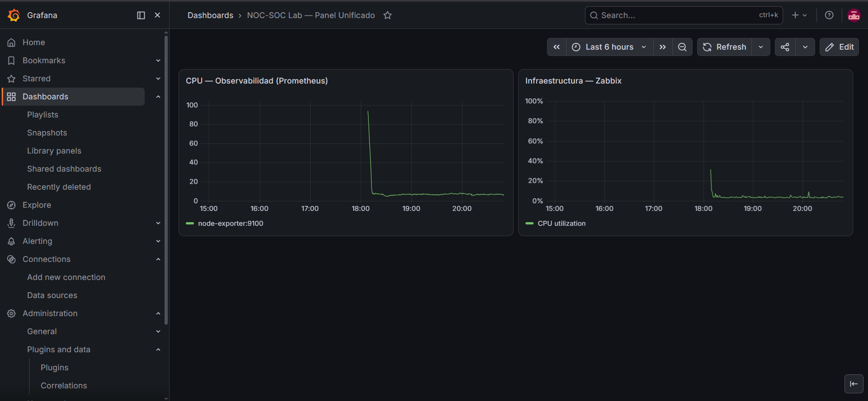
Task: Open Data sources
Action: coord(52,295)
